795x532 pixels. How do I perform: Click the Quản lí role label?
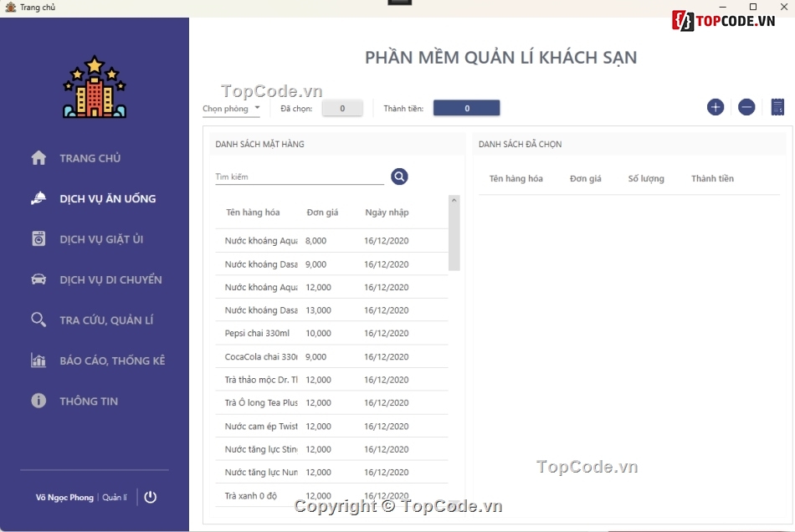pos(114,497)
